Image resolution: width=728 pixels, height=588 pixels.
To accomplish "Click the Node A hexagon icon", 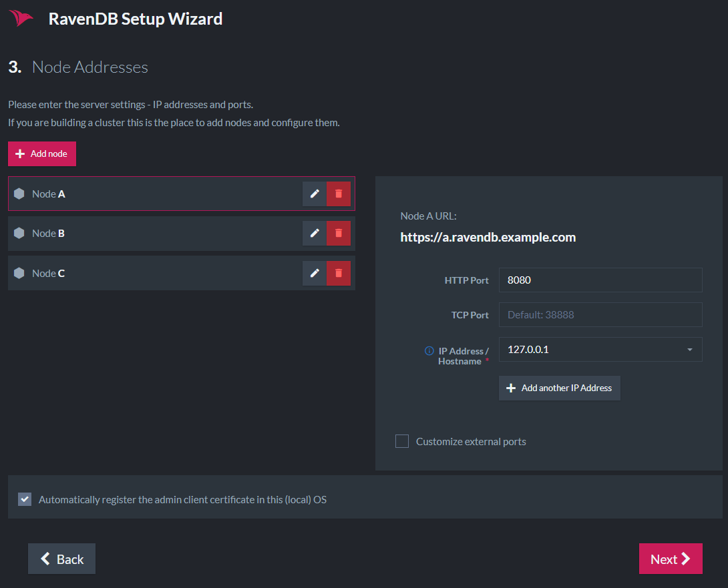I will [x=19, y=194].
